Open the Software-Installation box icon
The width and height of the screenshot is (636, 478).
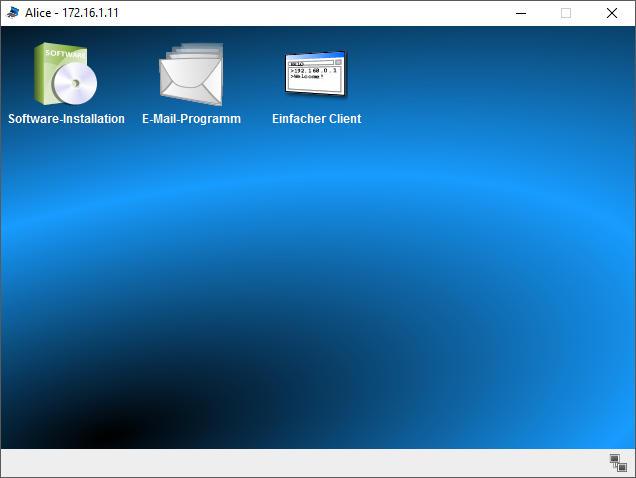[66, 75]
